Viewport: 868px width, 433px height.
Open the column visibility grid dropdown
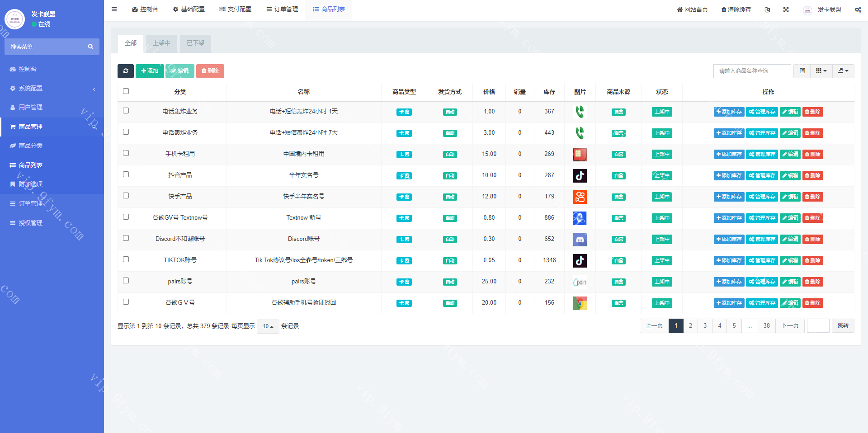821,71
